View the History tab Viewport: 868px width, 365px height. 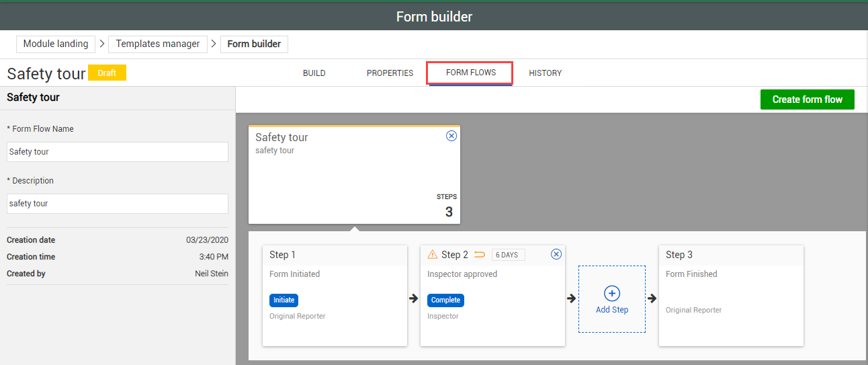pos(545,73)
